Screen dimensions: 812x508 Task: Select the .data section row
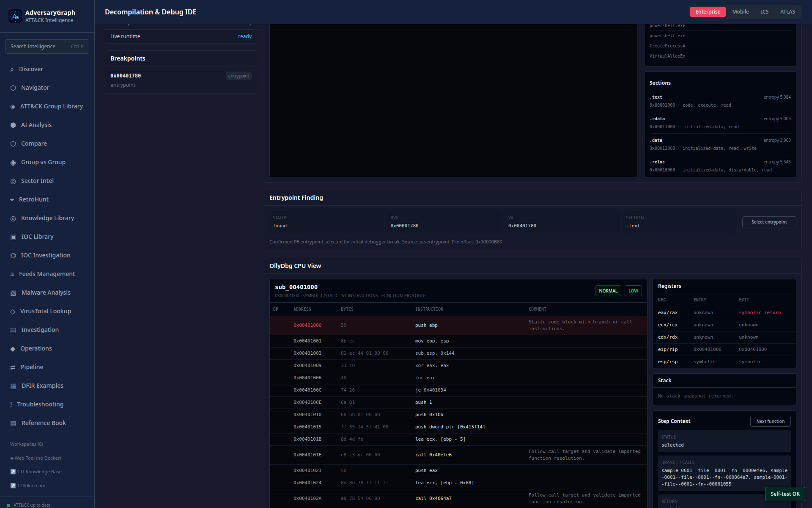pyautogui.click(x=720, y=144)
